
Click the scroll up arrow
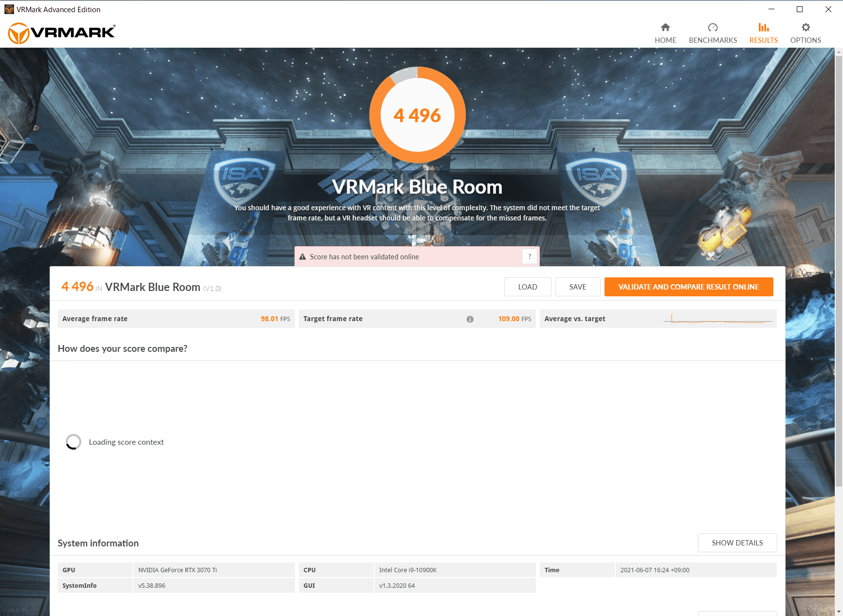pyautogui.click(x=839, y=52)
